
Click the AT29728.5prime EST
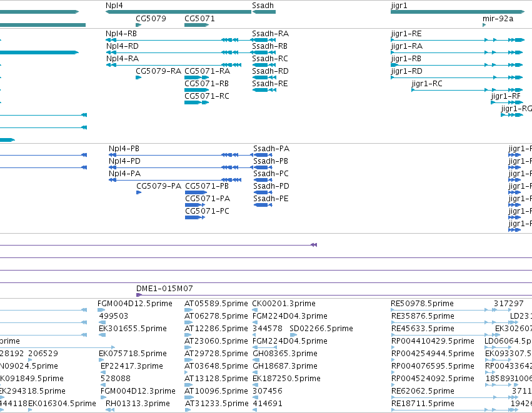pos(216,354)
